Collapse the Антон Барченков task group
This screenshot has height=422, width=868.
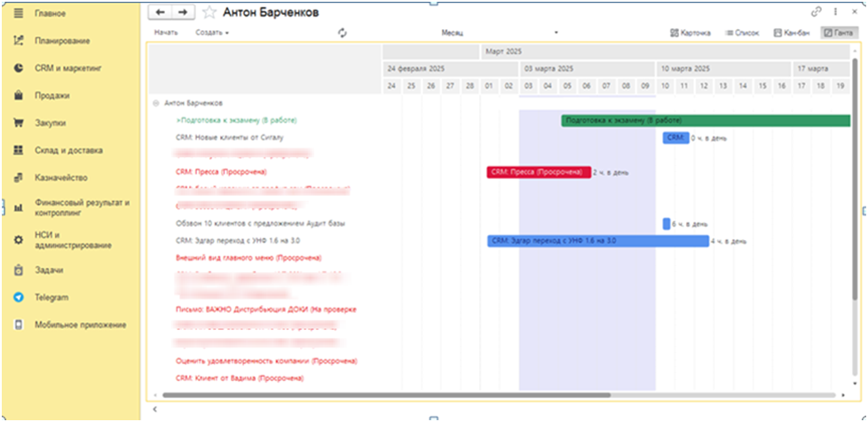coord(155,103)
